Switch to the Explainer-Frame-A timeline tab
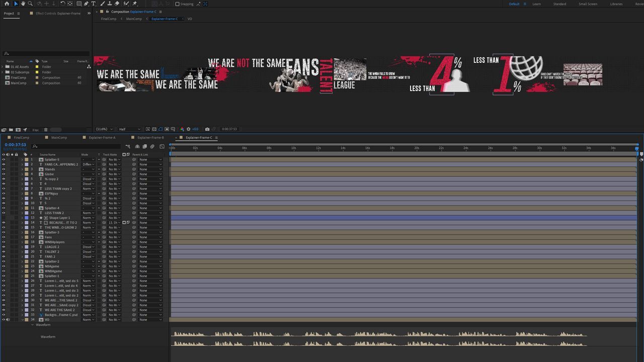This screenshot has width=644, height=362. [102, 137]
